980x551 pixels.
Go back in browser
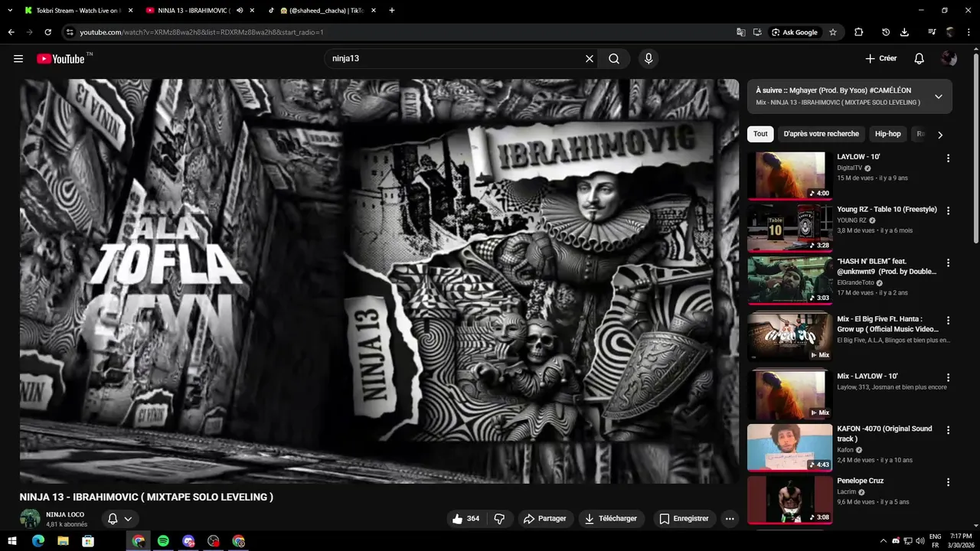click(x=11, y=32)
